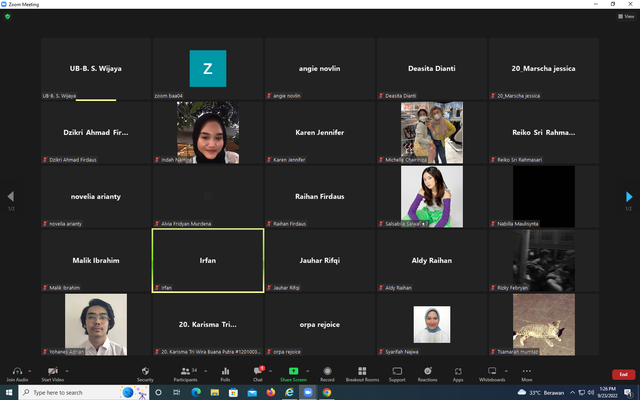Select the zoom baa04 avatar tile
This screenshot has width=640, height=400.
[x=208, y=69]
